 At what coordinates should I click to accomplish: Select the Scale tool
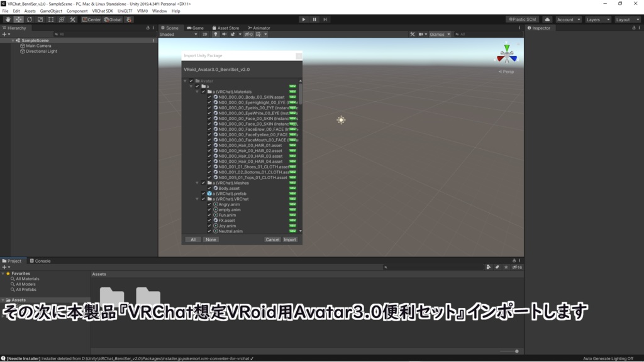tap(40, 19)
